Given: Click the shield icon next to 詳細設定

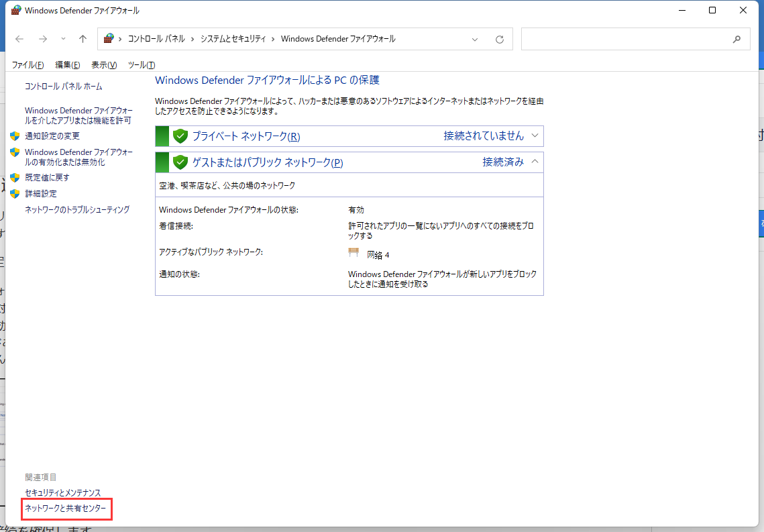Looking at the screenshot, I should 15,193.
